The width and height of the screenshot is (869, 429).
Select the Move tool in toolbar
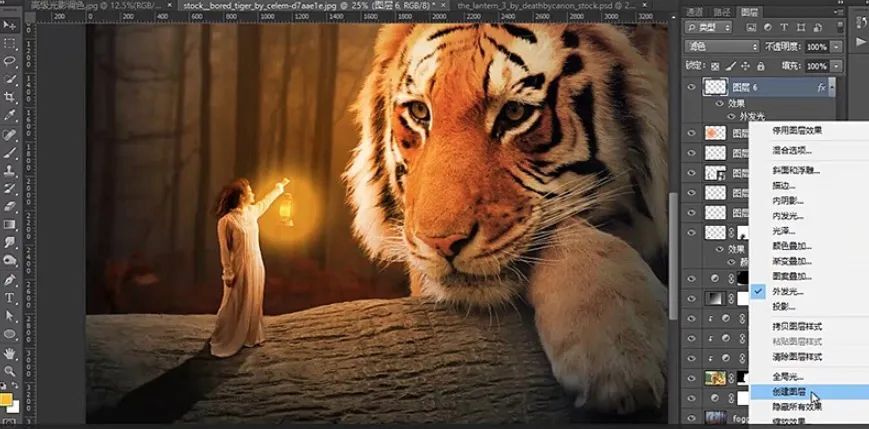10,25
